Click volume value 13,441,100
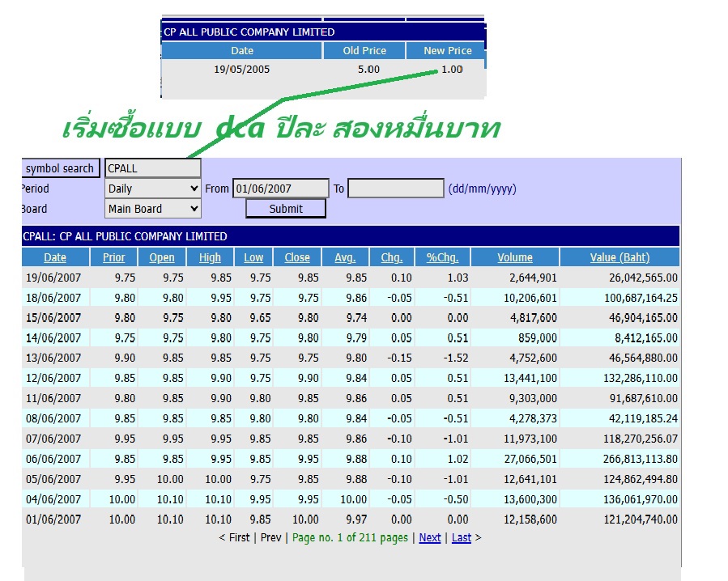The height and width of the screenshot is (581, 728). pyautogui.click(x=530, y=378)
